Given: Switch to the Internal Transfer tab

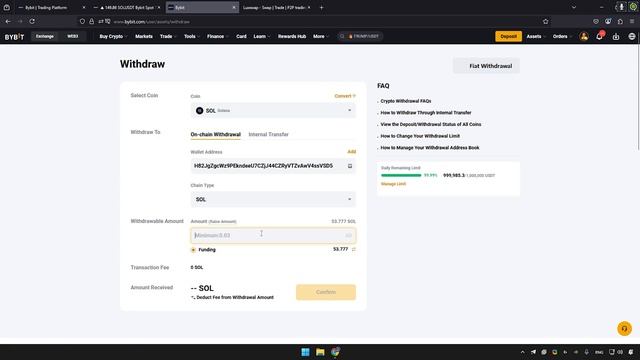Looking at the screenshot, I should (269, 134).
